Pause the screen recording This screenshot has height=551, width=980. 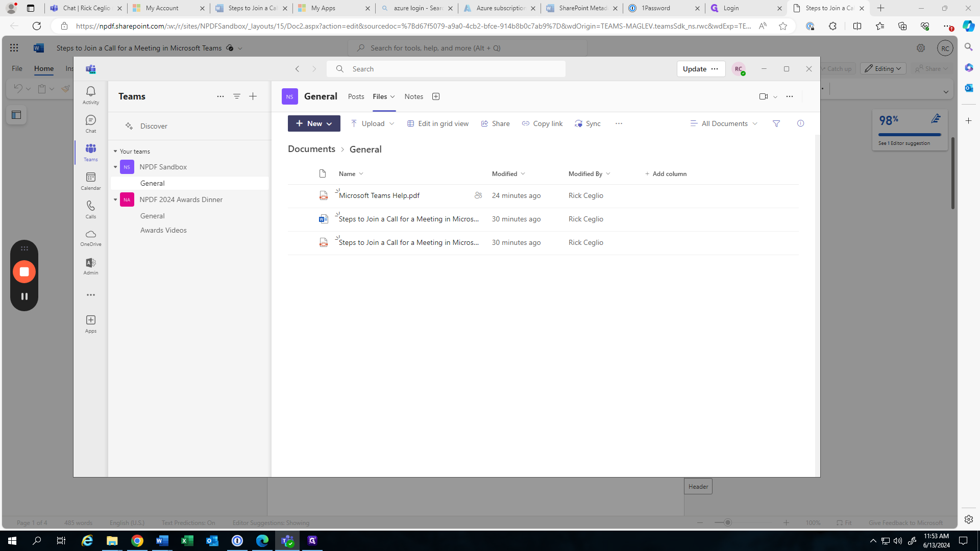pos(24,296)
